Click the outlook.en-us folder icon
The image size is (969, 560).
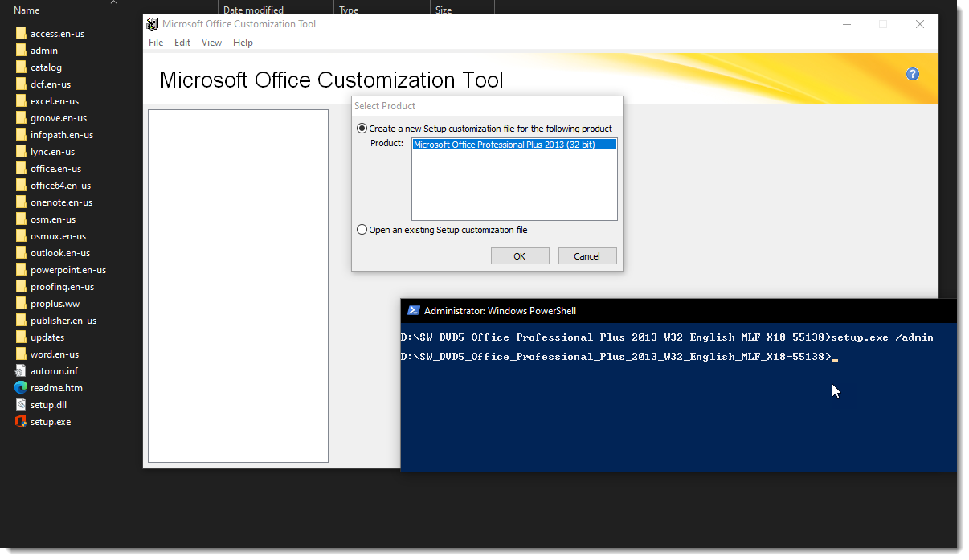tap(21, 253)
